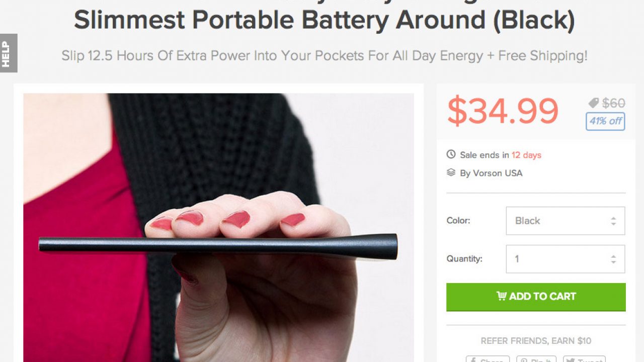Click the 12 days sale countdown text
The height and width of the screenshot is (362, 644).
pos(526,155)
